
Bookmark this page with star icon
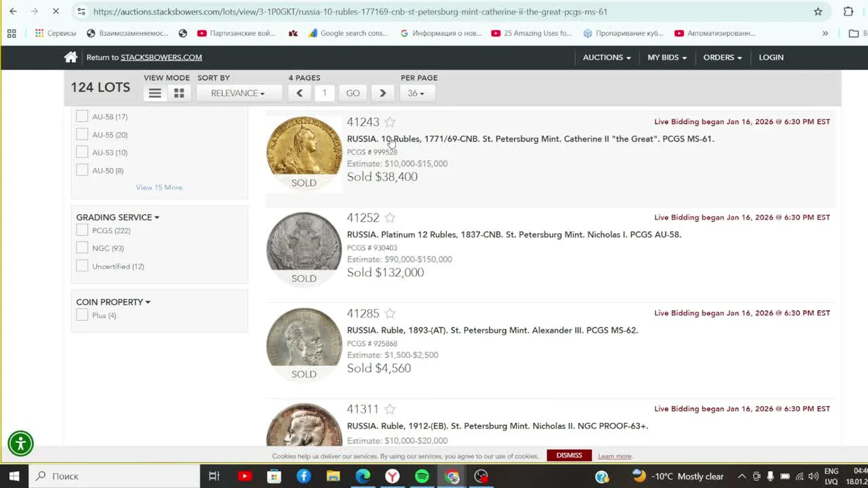(818, 12)
